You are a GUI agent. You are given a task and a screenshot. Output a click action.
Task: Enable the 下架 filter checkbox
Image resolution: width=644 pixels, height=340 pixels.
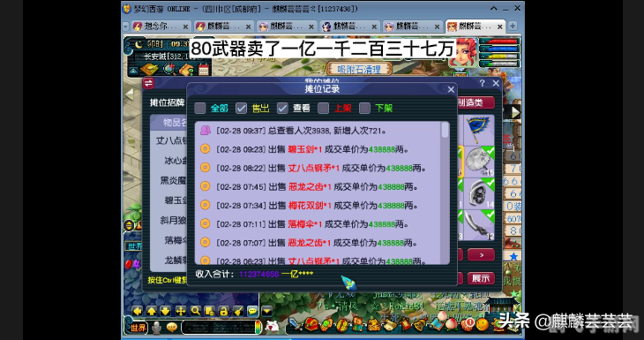tap(364, 108)
